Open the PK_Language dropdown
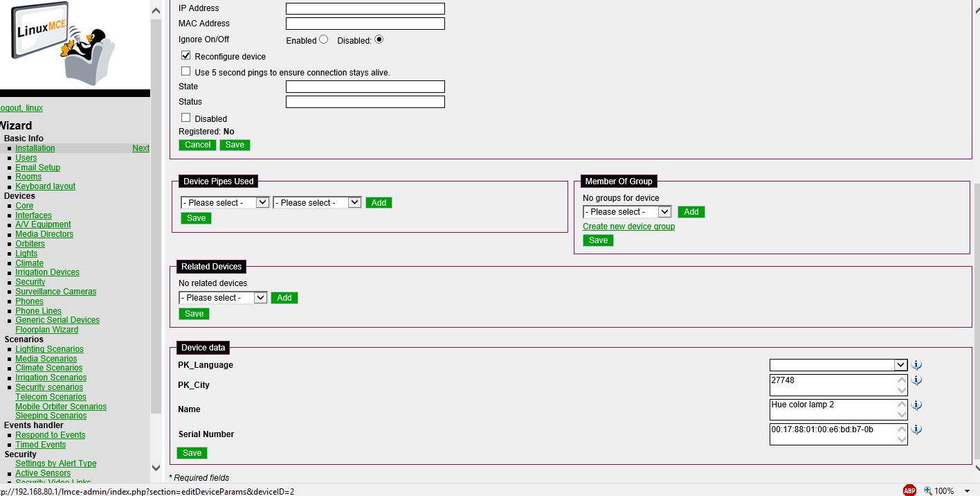Viewport: 980px width, 496px height. [839, 365]
